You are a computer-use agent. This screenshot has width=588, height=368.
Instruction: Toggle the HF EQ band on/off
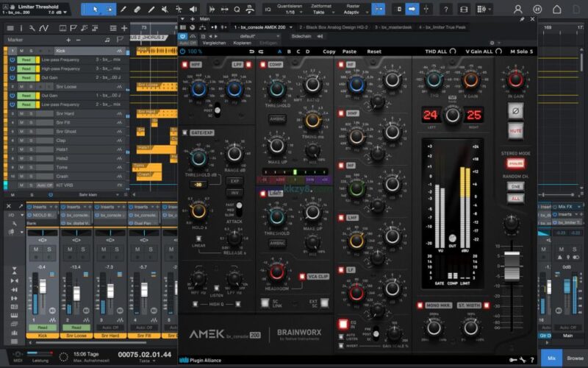click(x=341, y=65)
